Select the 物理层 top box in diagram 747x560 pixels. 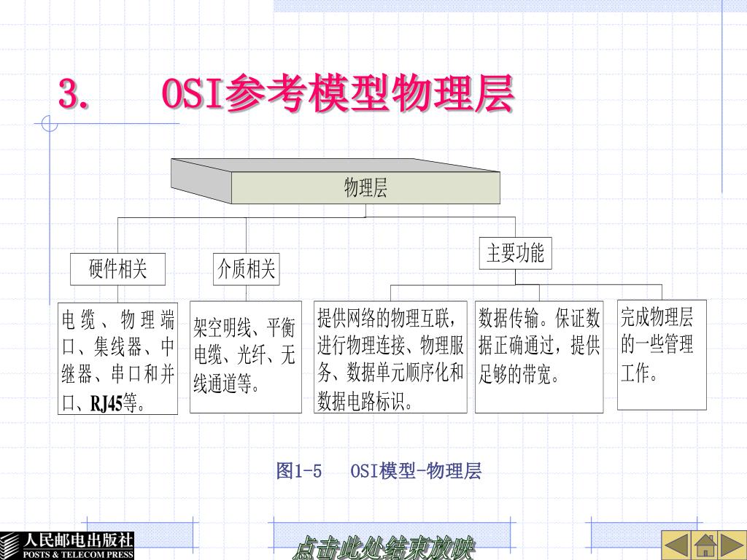[365, 187]
